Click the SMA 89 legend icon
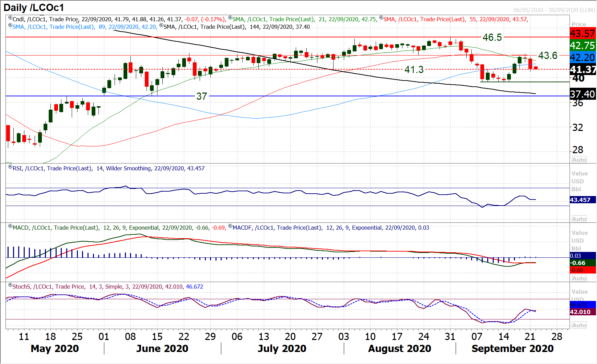This screenshot has width=597, height=364. click(x=10, y=25)
